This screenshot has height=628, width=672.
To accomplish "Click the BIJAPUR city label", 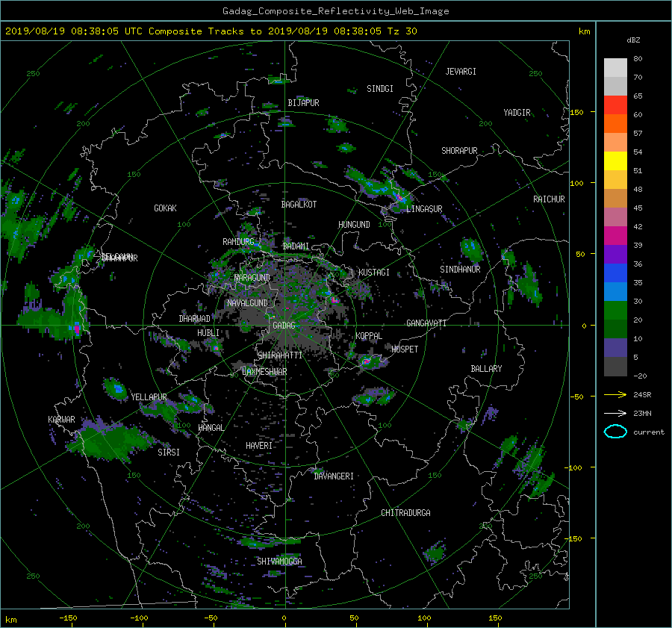I will point(303,103).
